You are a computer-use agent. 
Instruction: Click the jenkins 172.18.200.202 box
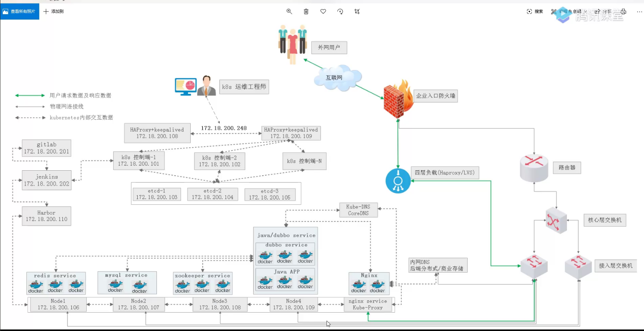coord(46,180)
